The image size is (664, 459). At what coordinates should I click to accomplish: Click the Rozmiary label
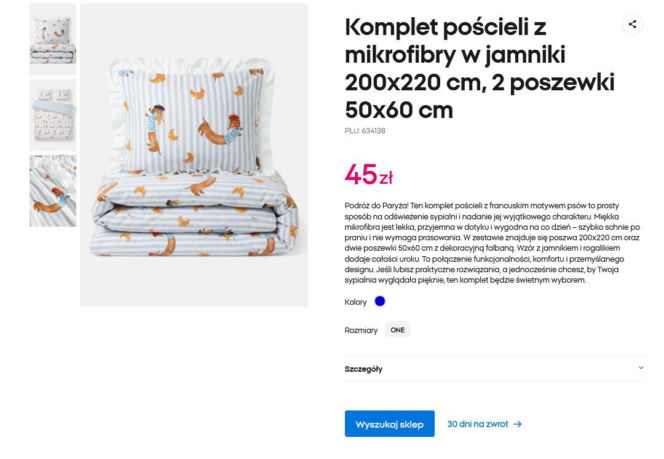[361, 330]
